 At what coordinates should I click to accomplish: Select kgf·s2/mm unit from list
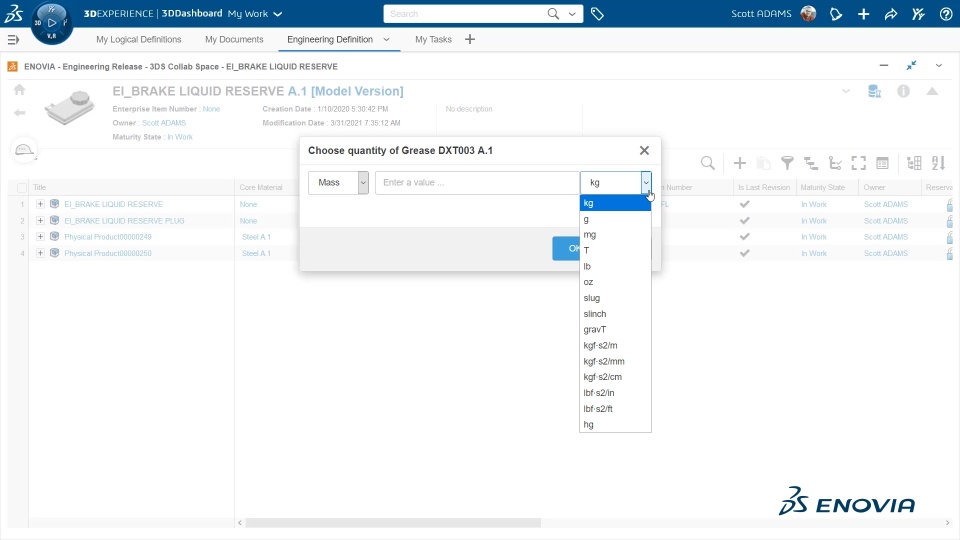pos(615,361)
